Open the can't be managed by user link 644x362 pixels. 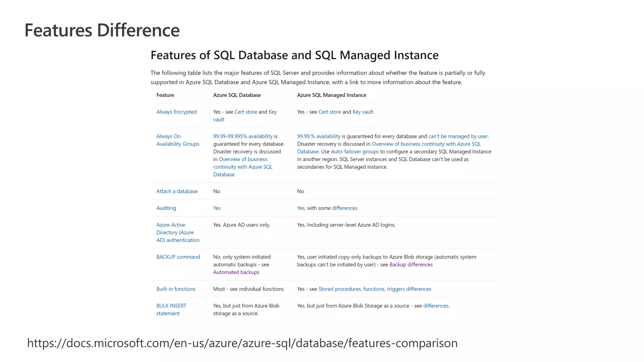pyautogui.click(x=458, y=136)
